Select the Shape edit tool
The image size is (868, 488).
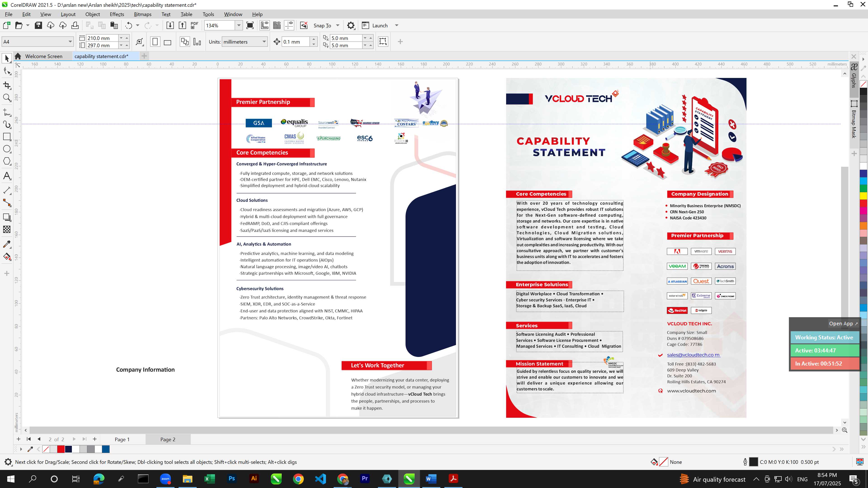[7, 71]
